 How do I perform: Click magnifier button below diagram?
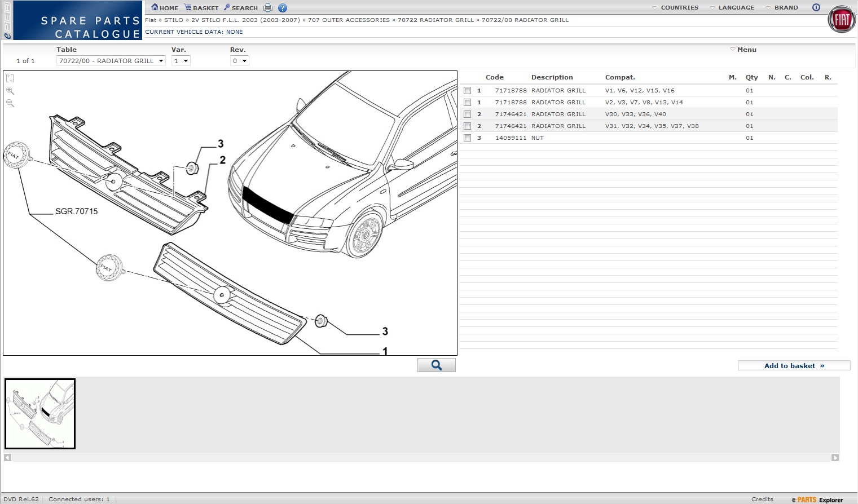click(437, 365)
